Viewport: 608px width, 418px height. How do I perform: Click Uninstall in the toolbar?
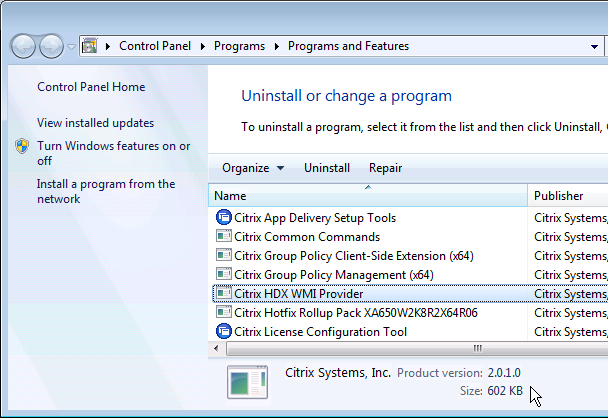click(327, 168)
